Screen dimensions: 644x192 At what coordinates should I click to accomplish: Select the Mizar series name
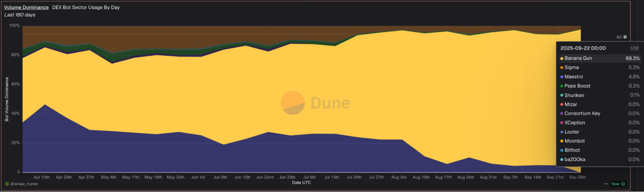coord(571,105)
